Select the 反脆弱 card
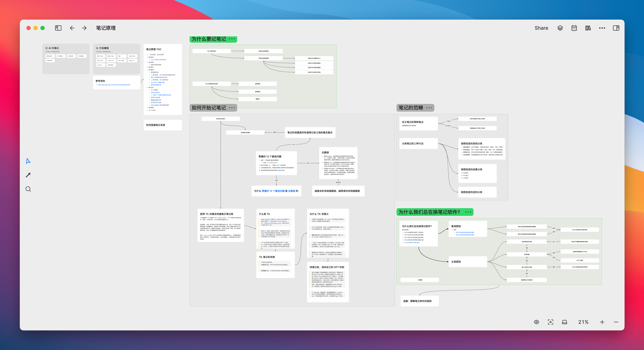The image size is (644, 350). (338, 163)
